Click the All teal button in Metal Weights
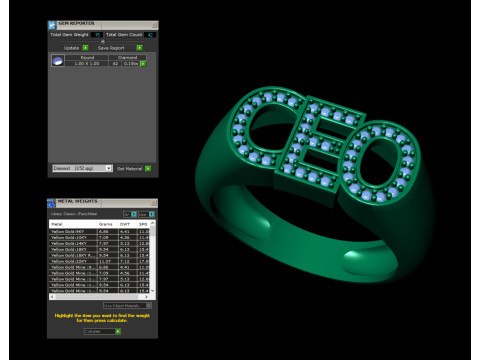This screenshot has height=360, width=480. (134, 214)
